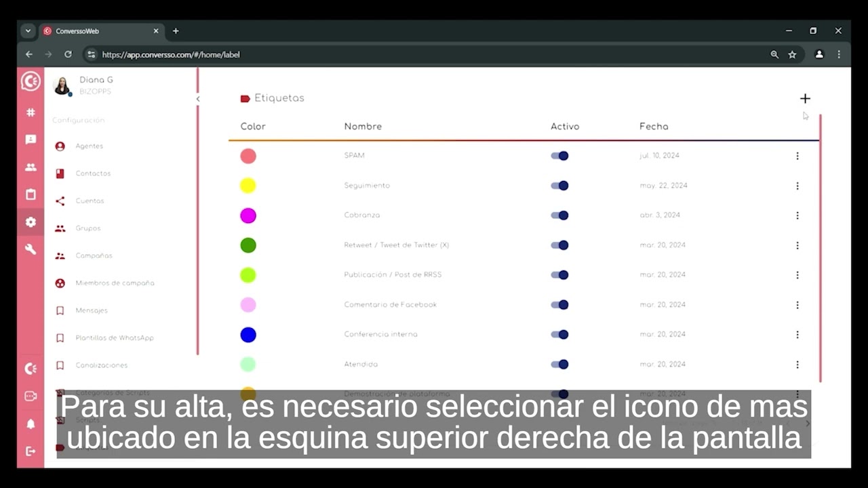This screenshot has width=868, height=488.
Task: Click the label list vertical scrollbar
Action: click(x=821, y=248)
